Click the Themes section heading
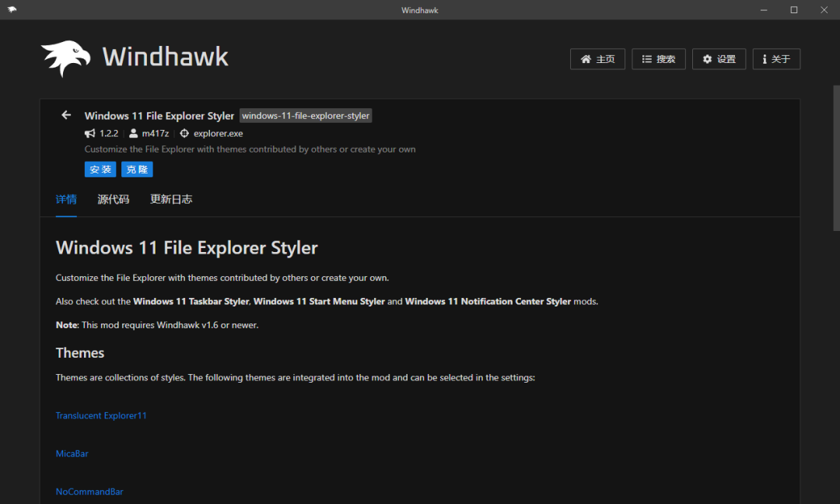The height and width of the screenshot is (504, 840). pyautogui.click(x=80, y=353)
